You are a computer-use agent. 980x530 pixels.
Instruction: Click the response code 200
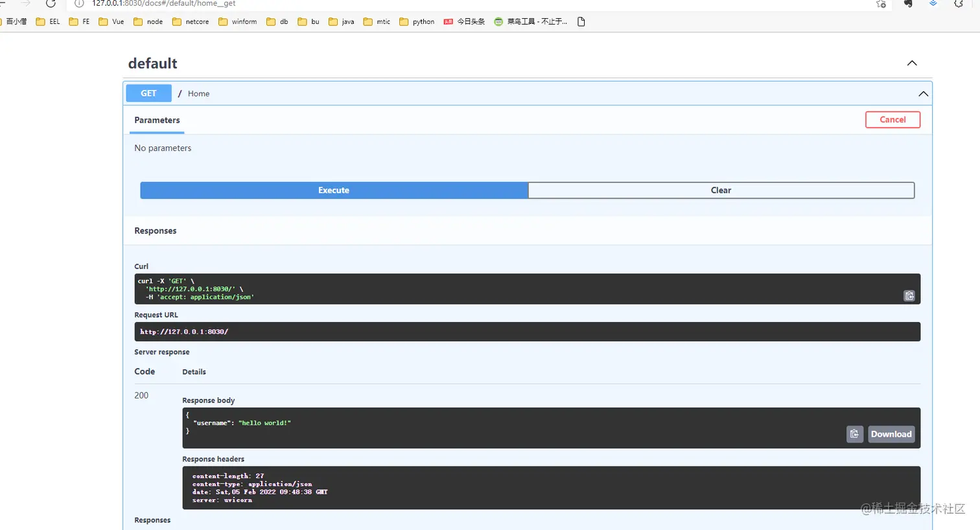pos(141,395)
